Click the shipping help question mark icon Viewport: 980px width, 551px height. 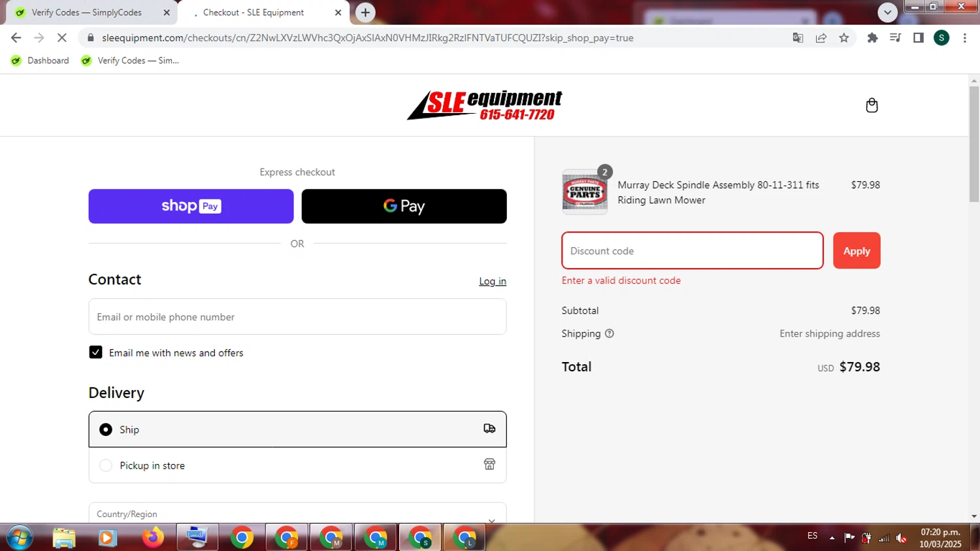tap(610, 333)
